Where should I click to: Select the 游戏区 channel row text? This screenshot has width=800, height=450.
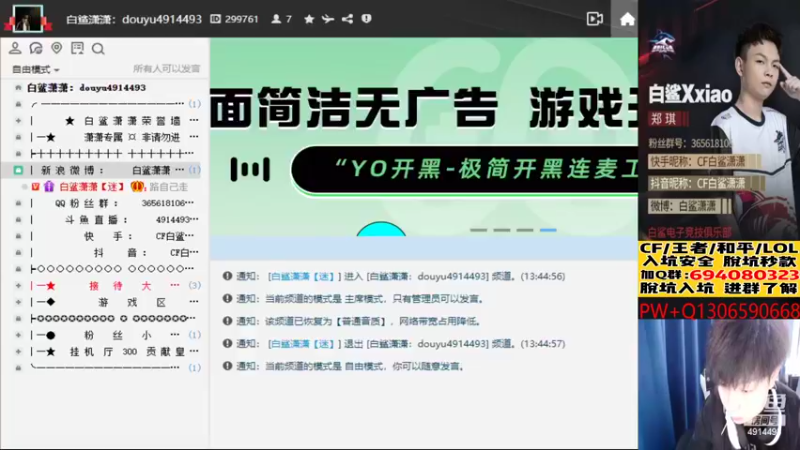pyautogui.click(x=132, y=302)
